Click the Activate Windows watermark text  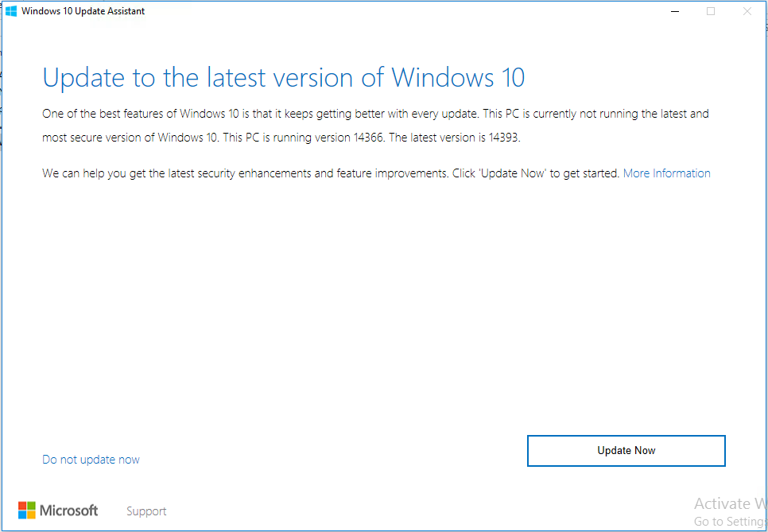pos(731,503)
